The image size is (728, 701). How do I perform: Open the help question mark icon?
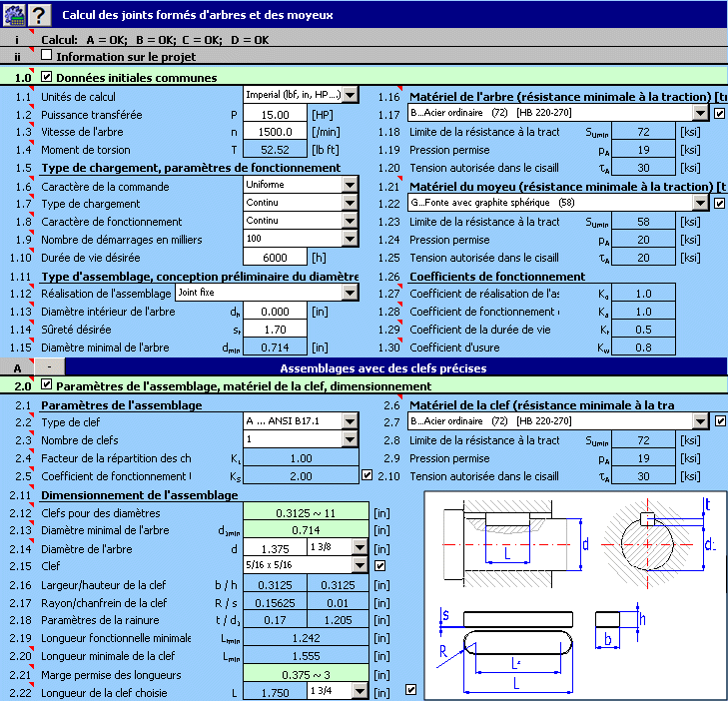pos(39,15)
